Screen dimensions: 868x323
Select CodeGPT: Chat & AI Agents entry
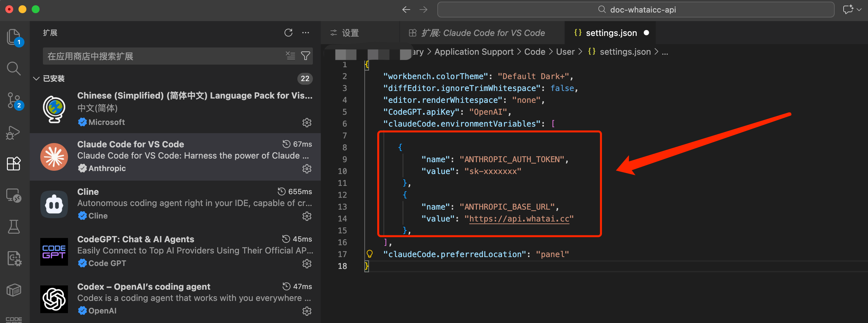point(175,252)
